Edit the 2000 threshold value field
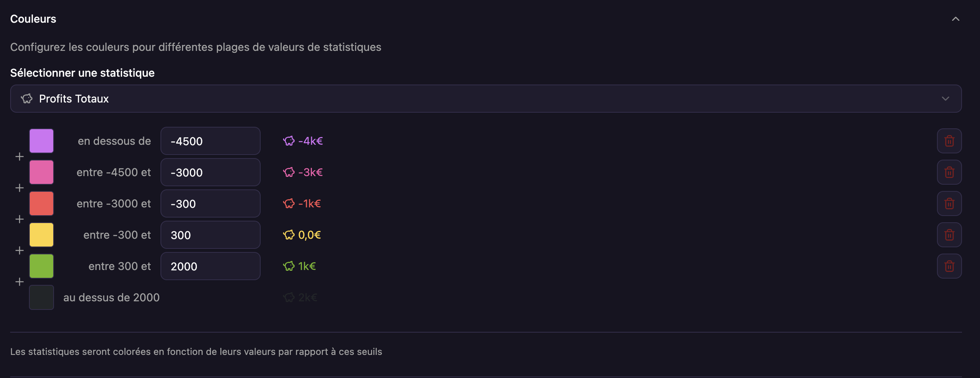The height and width of the screenshot is (378, 980). tap(211, 266)
